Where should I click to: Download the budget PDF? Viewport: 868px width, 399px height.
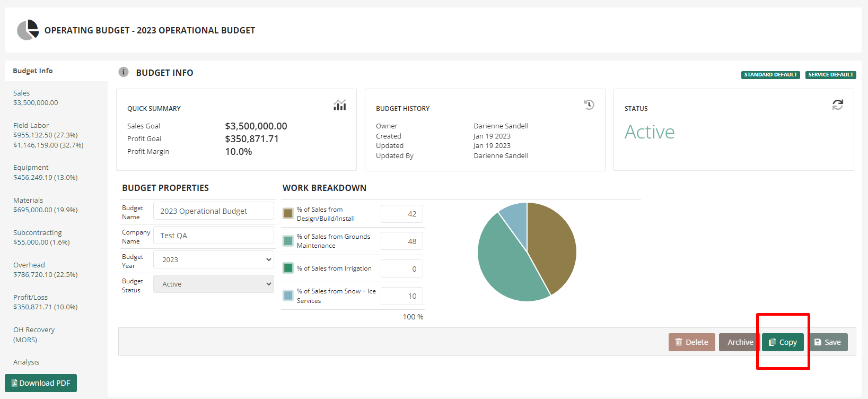tap(41, 383)
